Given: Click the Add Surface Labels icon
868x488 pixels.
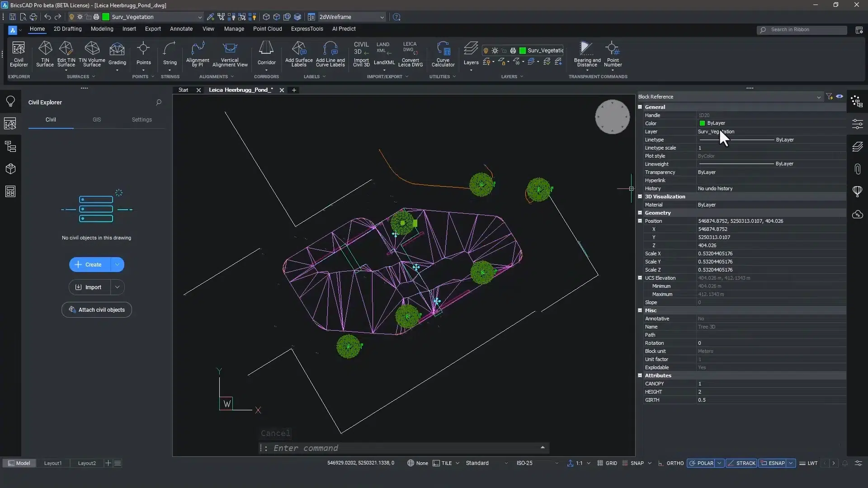Looking at the screenshot, I should (x=299, y=54).
